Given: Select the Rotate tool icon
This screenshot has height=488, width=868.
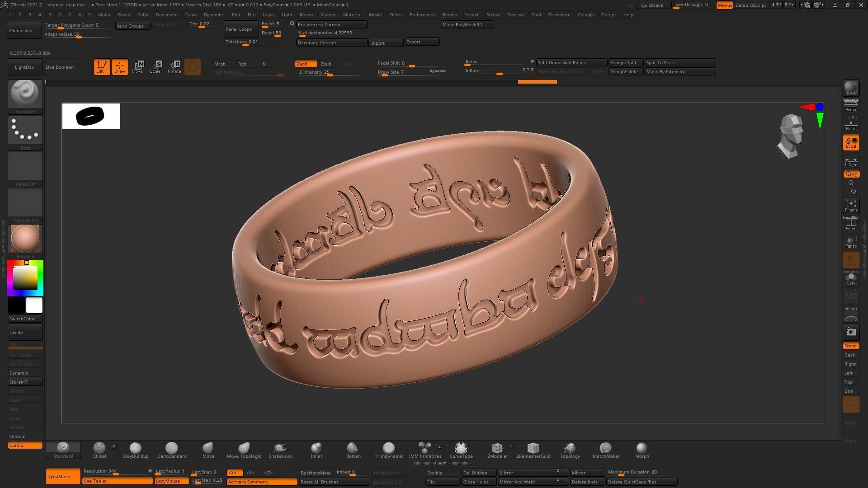Looking at the screenshot, I should 175,67.
